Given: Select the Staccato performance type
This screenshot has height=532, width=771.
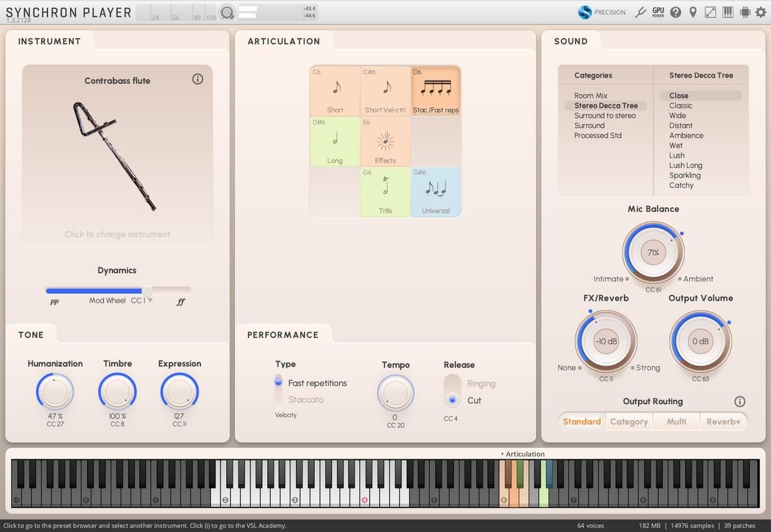Looking at the screenshot, I should [305, 400].
